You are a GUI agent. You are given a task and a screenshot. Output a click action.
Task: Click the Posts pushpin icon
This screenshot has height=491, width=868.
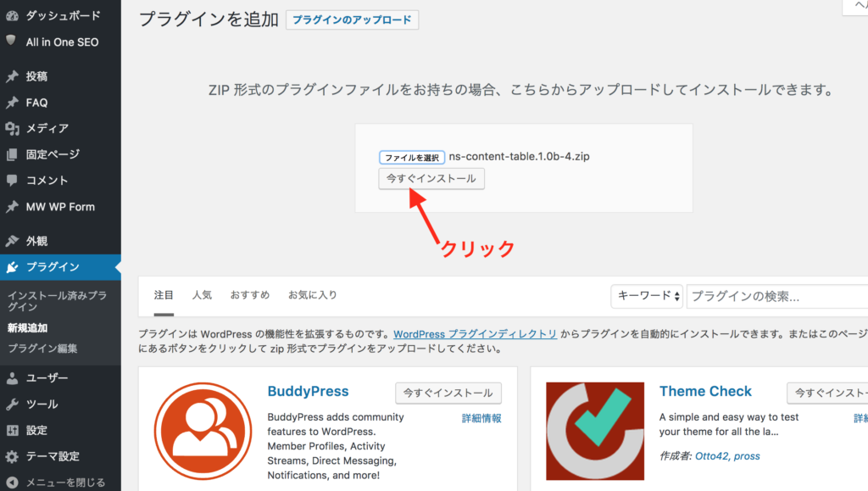[12, 76]
